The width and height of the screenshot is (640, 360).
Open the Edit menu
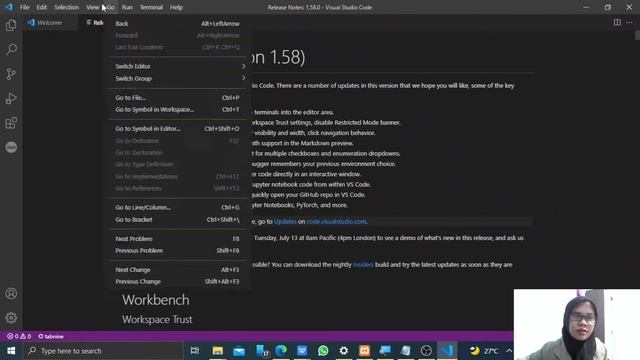pyautogui.click(x=42, y=7)
